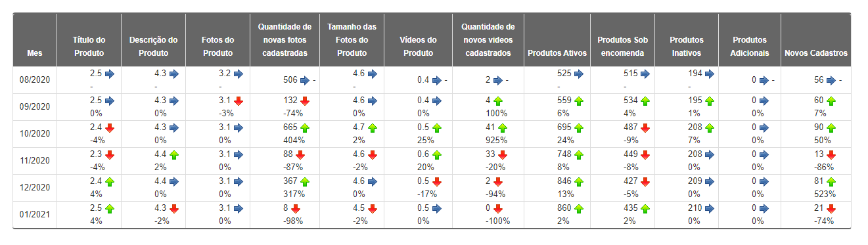Click red down arrow next to 8 novas fotos
The height and width of the screenshot is (245, 868).
[296, 209]
